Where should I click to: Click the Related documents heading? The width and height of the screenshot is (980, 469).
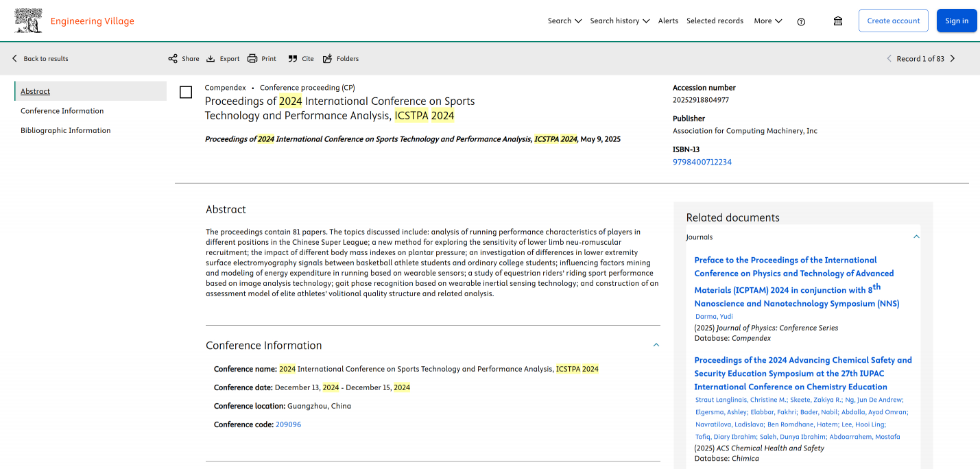click(733, 217)
